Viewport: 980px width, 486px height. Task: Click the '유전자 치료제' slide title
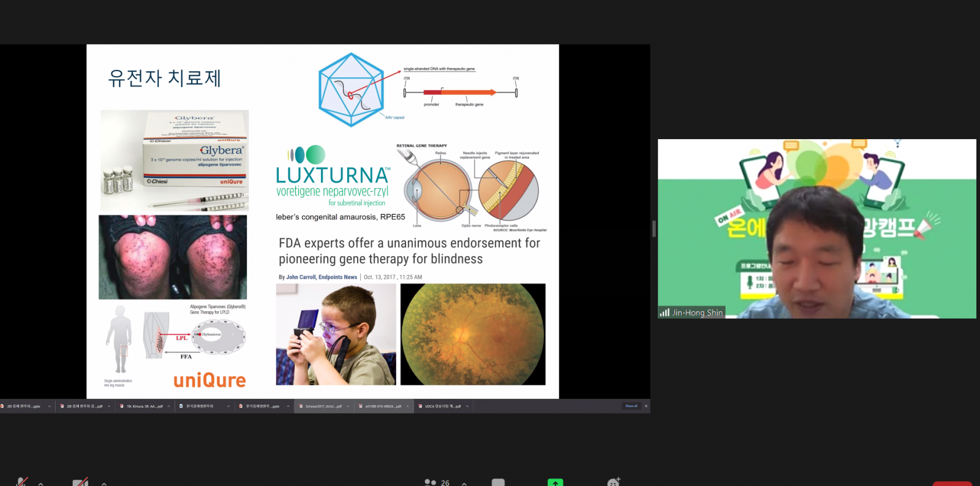coord(164,78)
